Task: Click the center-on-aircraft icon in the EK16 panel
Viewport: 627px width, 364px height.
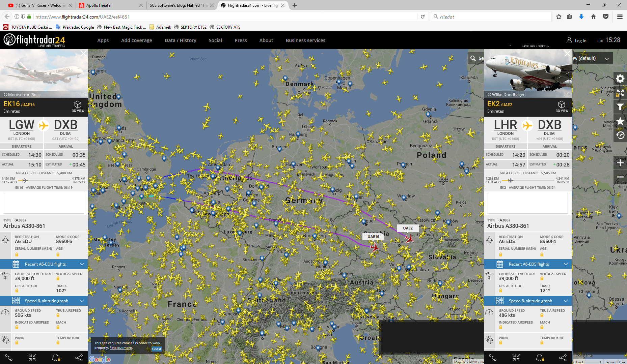Action: click(32, 358)
